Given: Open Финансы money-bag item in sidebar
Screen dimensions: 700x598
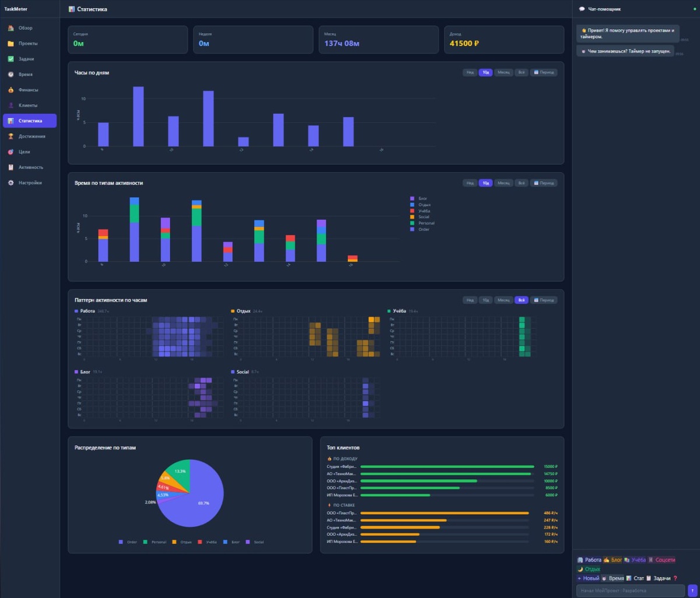Looking at the screenshot, I should click(x=30, y=90).
